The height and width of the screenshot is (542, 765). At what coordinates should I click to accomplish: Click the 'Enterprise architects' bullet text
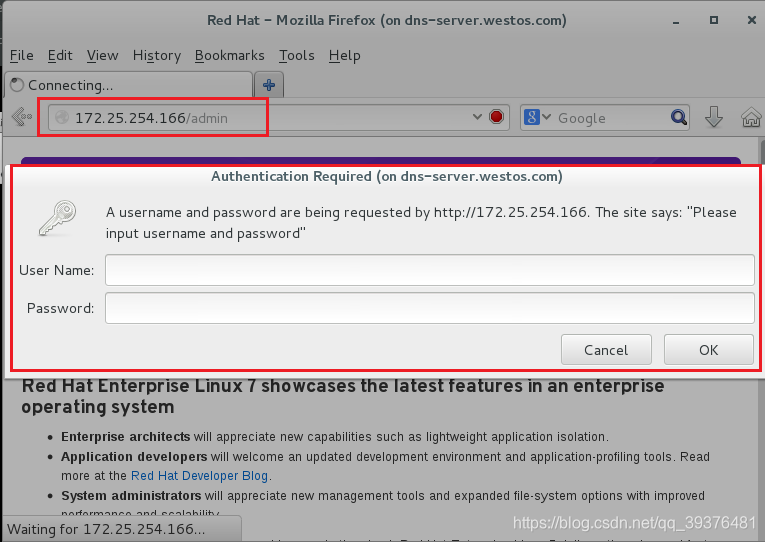pos(125,437)
